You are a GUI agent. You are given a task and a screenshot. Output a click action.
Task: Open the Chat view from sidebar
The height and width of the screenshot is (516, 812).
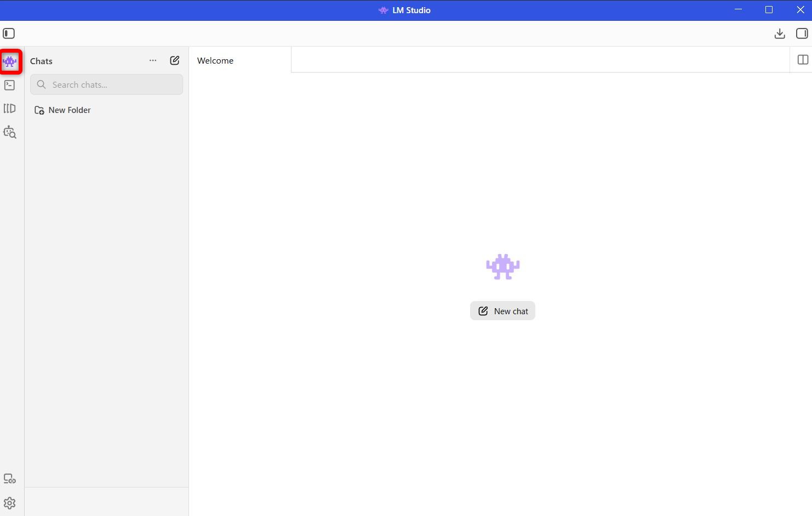coord(10,61)
